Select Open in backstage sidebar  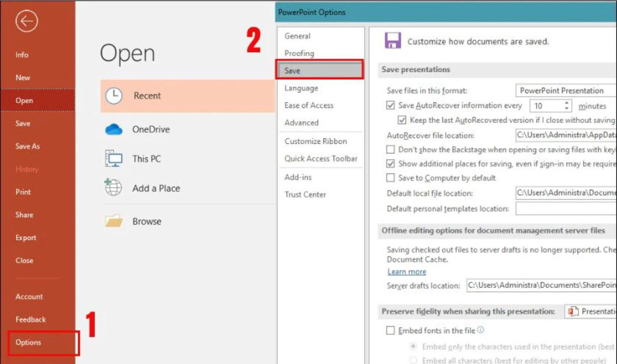37,100
